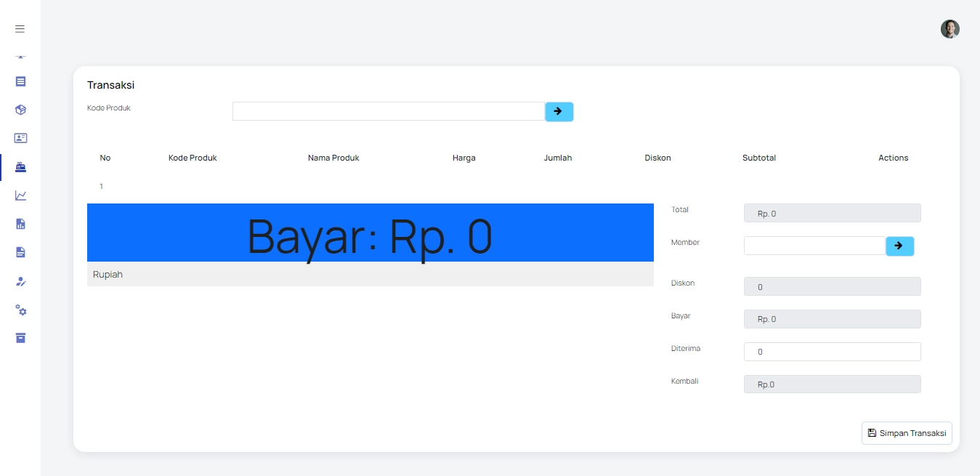
Task: Select the cash register transaction icon
Action: click(20, 167)
